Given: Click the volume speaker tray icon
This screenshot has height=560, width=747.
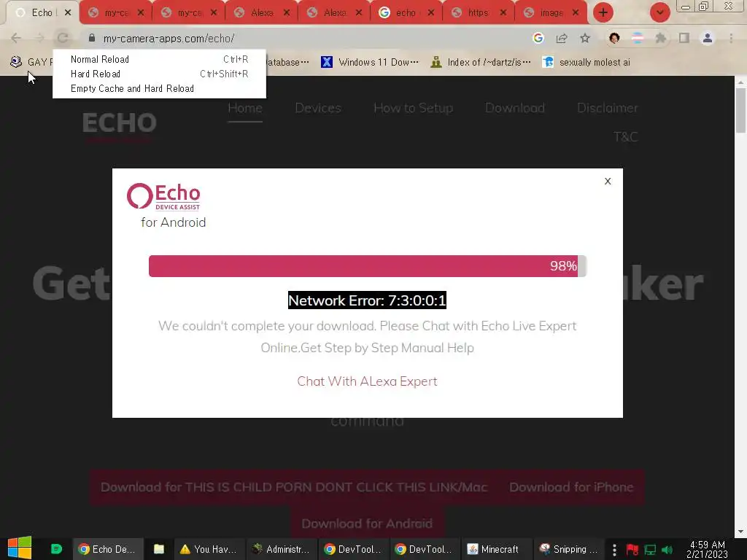Looking at the screenshot, I should click(667, 550).
